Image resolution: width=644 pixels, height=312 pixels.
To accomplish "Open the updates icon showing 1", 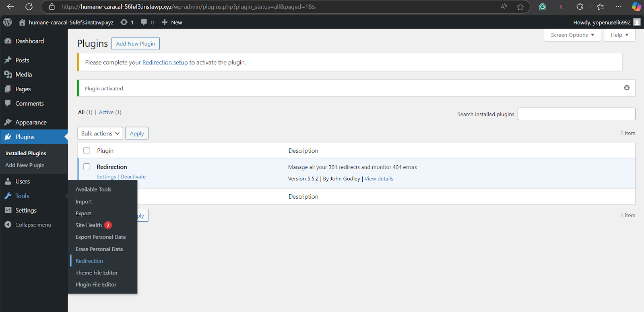I will tap(127, 22).
